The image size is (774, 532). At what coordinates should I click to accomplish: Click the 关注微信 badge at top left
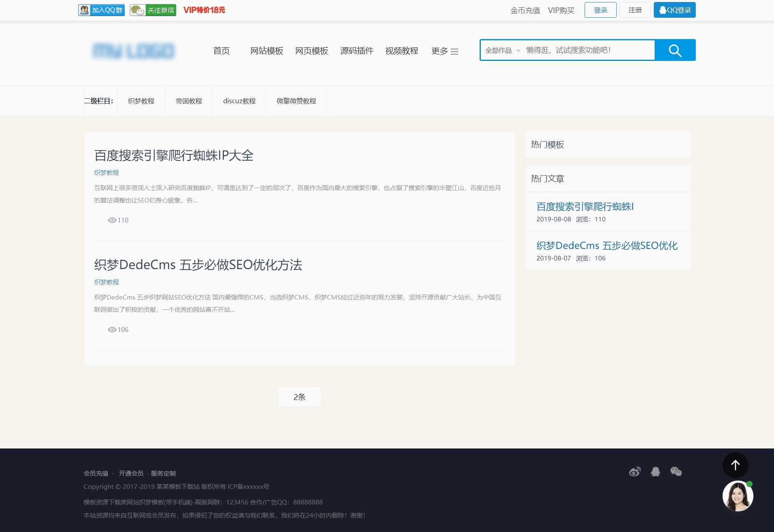[x=153, y=10]
